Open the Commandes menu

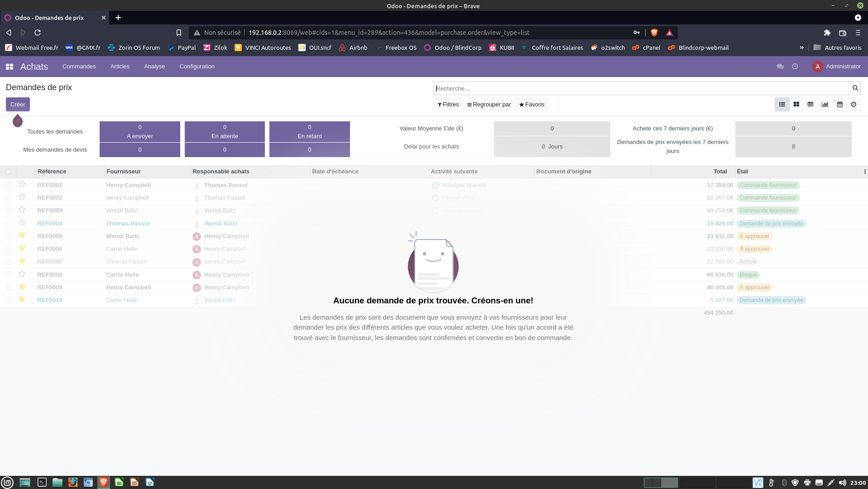pyautogui.click(x=79, y=67)
